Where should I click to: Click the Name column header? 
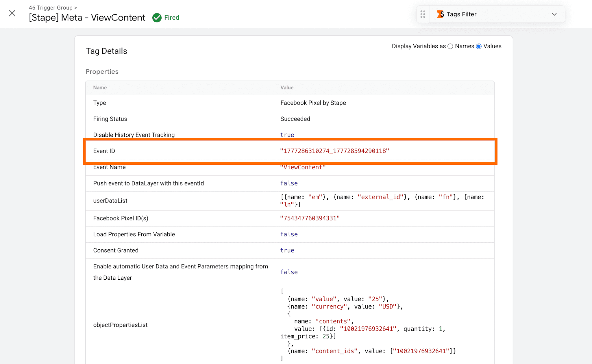tap(100, 88)
